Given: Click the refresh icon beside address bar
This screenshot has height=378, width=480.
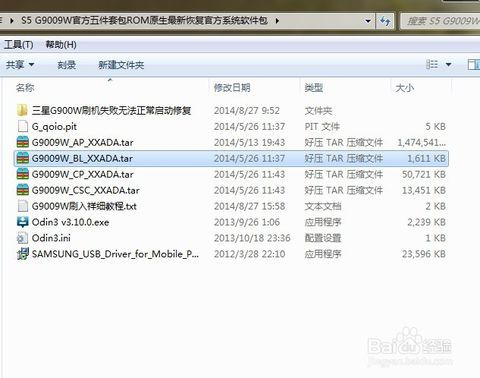Looking at the screenshot, I should tap(385, 21).
